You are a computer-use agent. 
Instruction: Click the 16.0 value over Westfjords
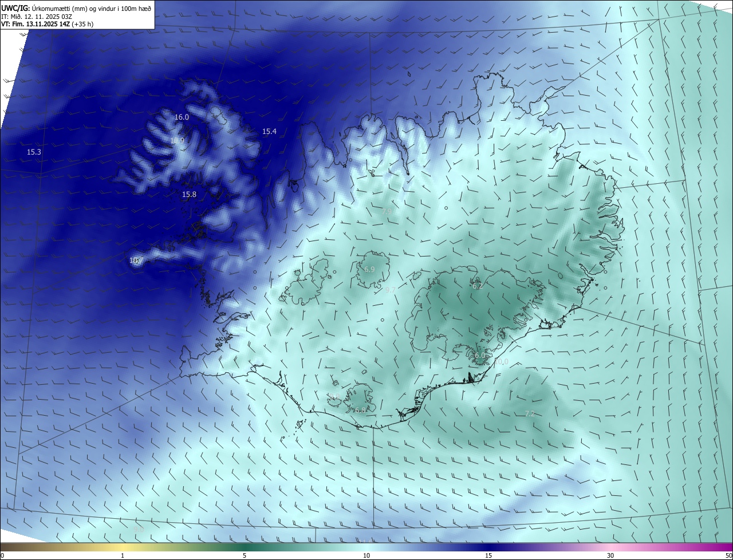182,117
